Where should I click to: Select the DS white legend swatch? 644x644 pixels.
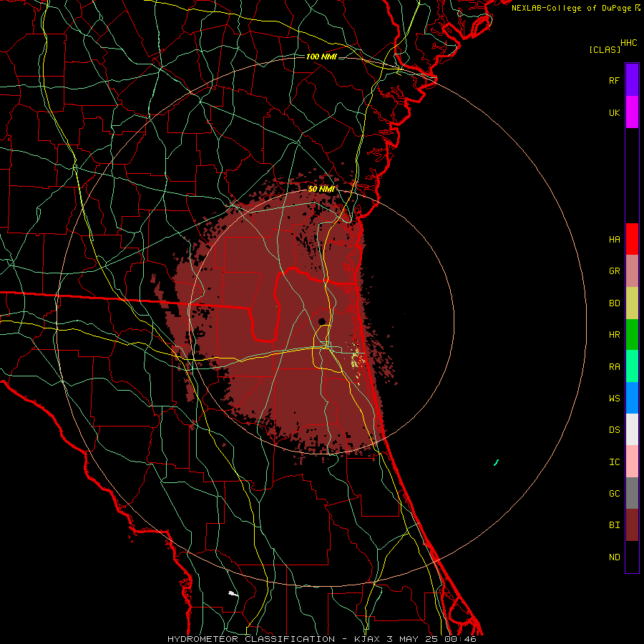pyautogui.click(x=632, y=429)
